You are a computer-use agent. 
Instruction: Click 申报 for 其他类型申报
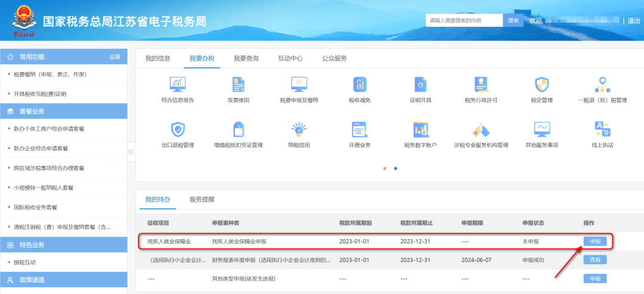(595, 279)
